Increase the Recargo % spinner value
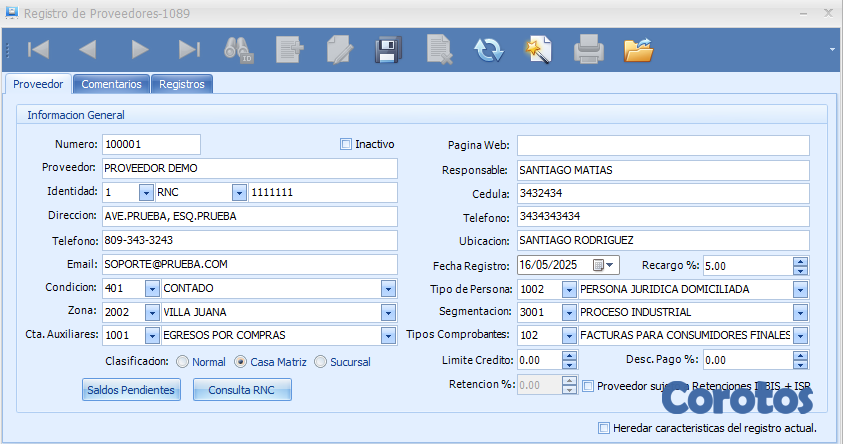Image resolution: width=843 pixels, height=444 pixels. (x=800, y=261)
